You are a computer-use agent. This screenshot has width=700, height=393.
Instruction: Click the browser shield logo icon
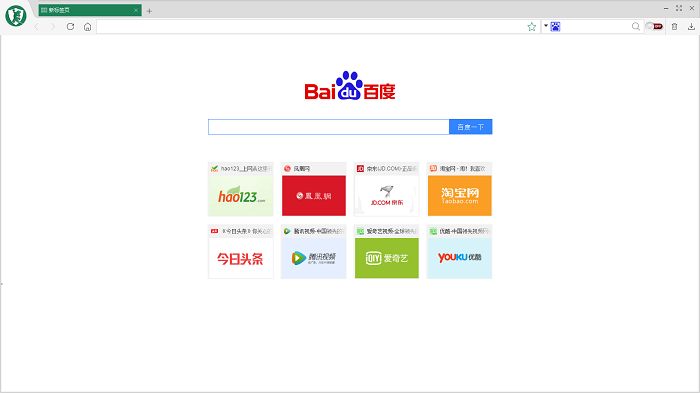(x=16, y=16)
